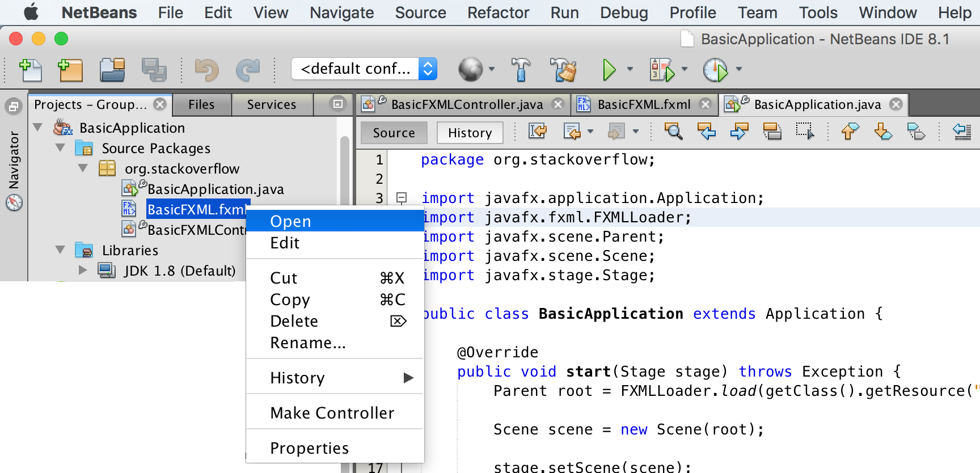This screenshot has width=980, height=473.
Task: Click Toggle Bookmark icon in editor toolbar
Action: (916, 132)
